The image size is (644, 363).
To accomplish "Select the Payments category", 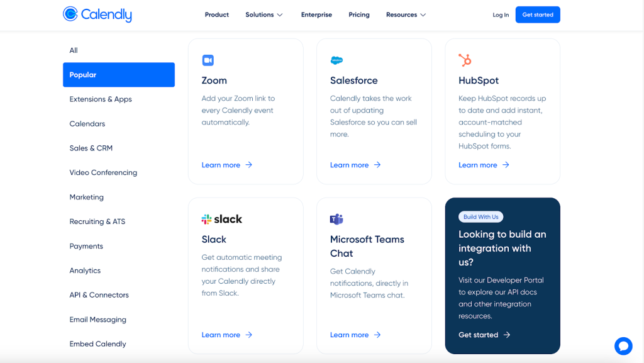I will point(86,246).
